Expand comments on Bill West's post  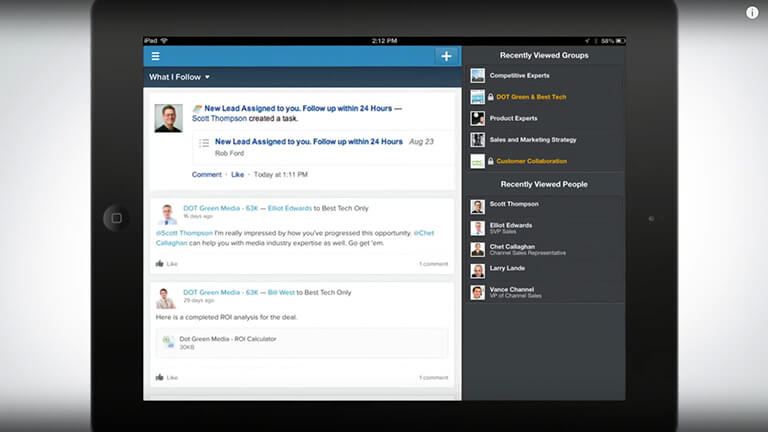[x=433, y=378]
